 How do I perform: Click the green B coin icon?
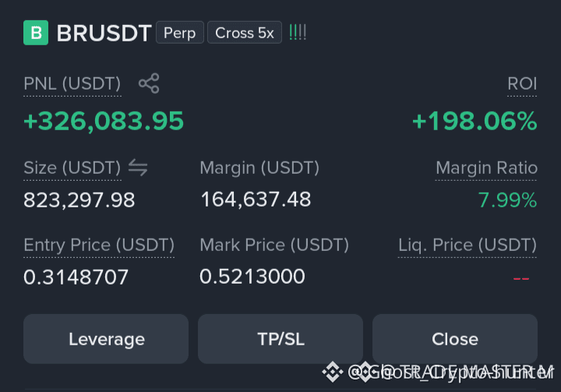(36, 33)
